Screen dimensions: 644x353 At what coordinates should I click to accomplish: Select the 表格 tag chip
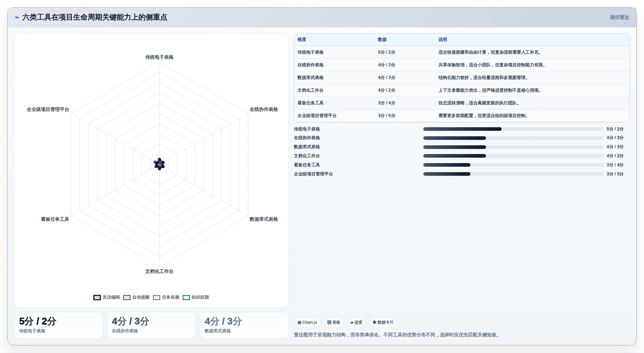click(334, 323)
